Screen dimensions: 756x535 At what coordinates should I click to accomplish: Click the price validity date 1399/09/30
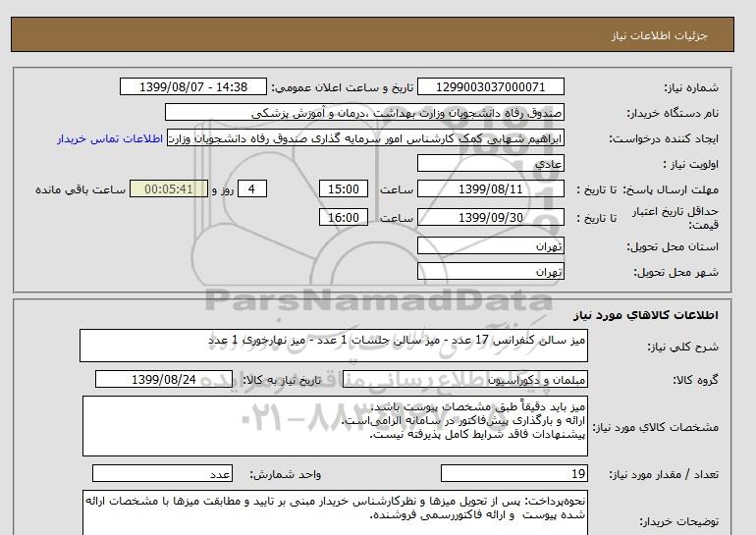(x=490, y=217)
